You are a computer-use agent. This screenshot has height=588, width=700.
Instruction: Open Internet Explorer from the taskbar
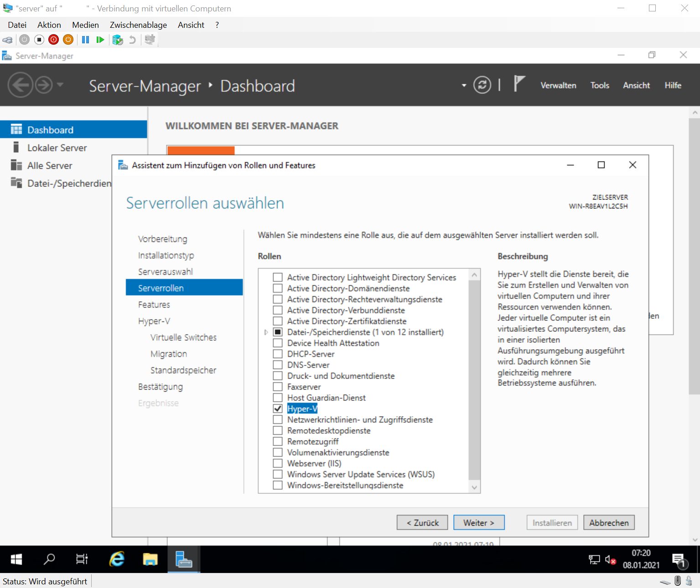[x=117, y=559]
